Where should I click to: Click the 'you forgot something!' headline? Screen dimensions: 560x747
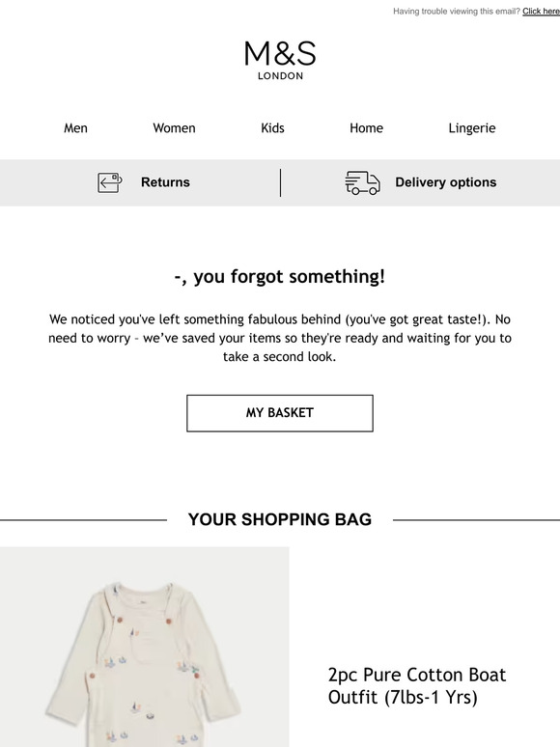(280, 277)
